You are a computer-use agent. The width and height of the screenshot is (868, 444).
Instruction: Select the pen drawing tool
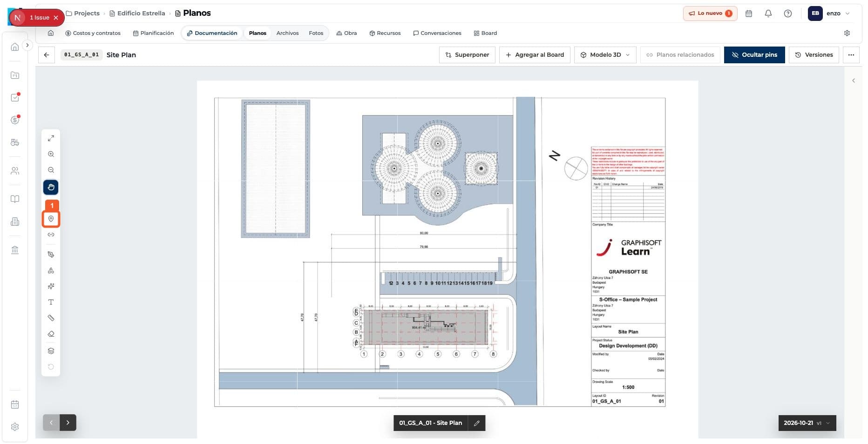point(51,255)
